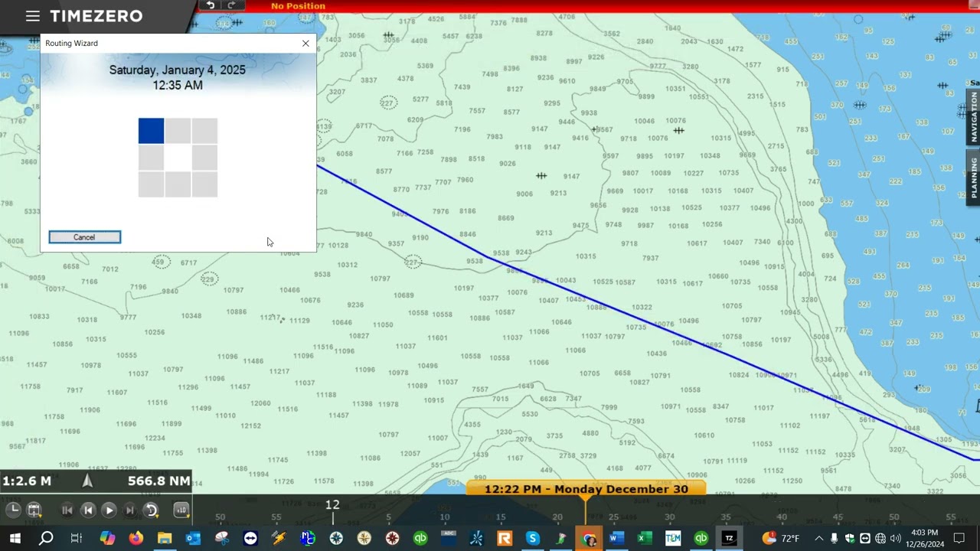Click the Redo arrow in title bar
This screenshot has height=551, width=980.
click(232, 5)
